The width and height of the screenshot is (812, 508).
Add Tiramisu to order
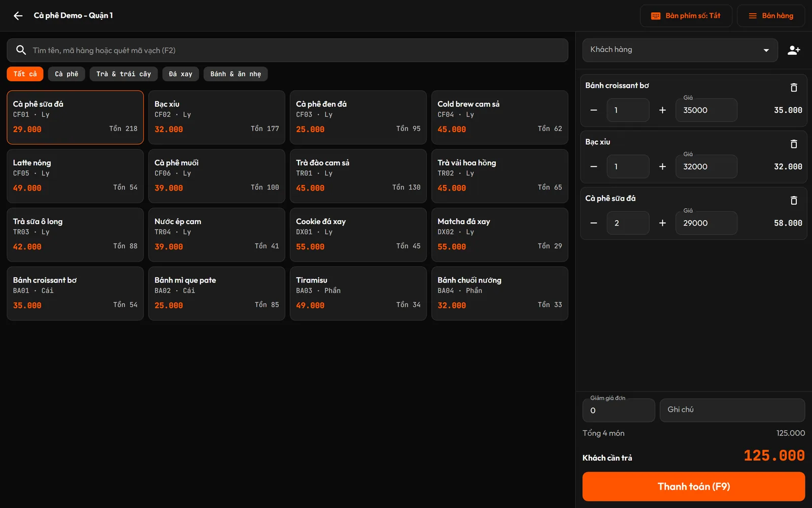pyautogui.click(x=358, y=294)
